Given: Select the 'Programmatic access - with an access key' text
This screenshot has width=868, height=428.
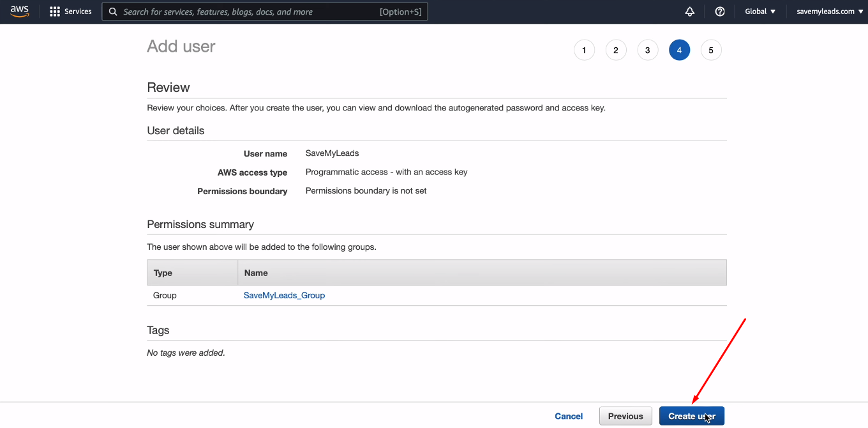Looking at the screenshot, I should pyautogui.click(x=387, y=172).
